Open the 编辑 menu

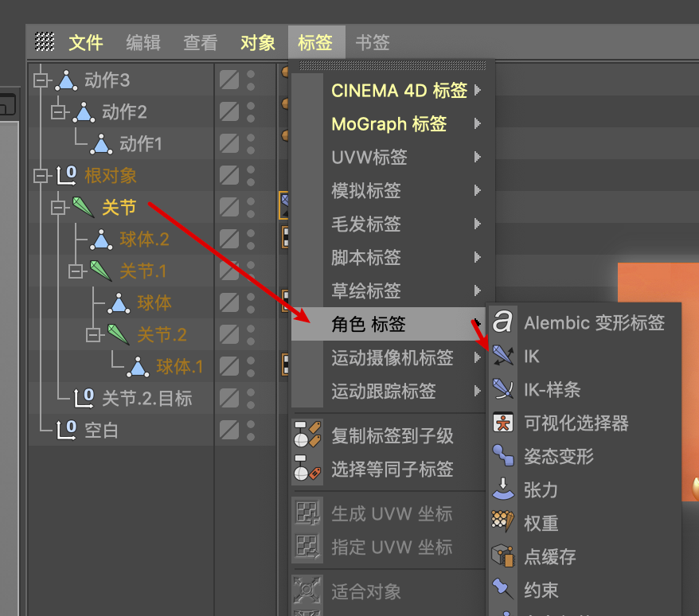pos(143,43)
